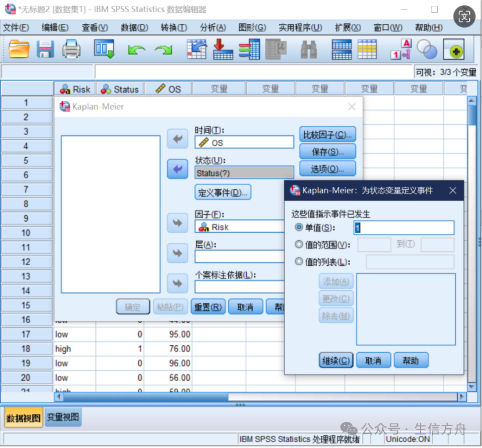The height and width of the screenshot is (448, 482).
Task: Open the 窗口(W) menu
Action: click(x=387, y=28)
